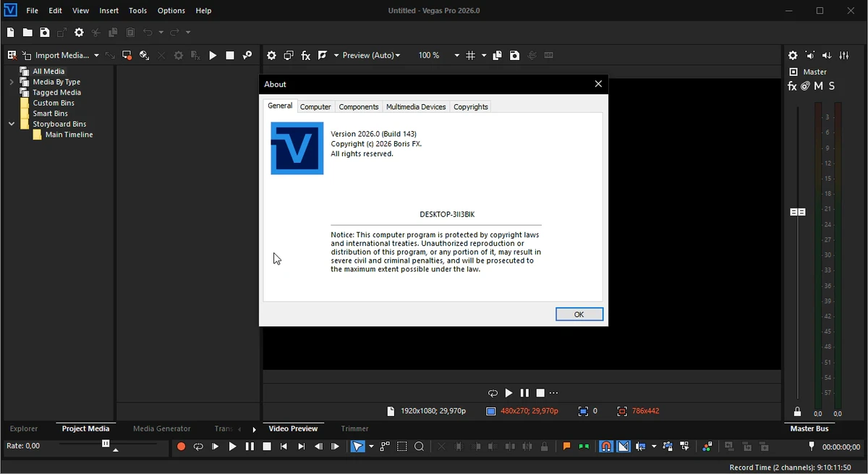Viewport: 868px width, 474px height.
Task: Open the Tools menu
Action: click(138, 11)
